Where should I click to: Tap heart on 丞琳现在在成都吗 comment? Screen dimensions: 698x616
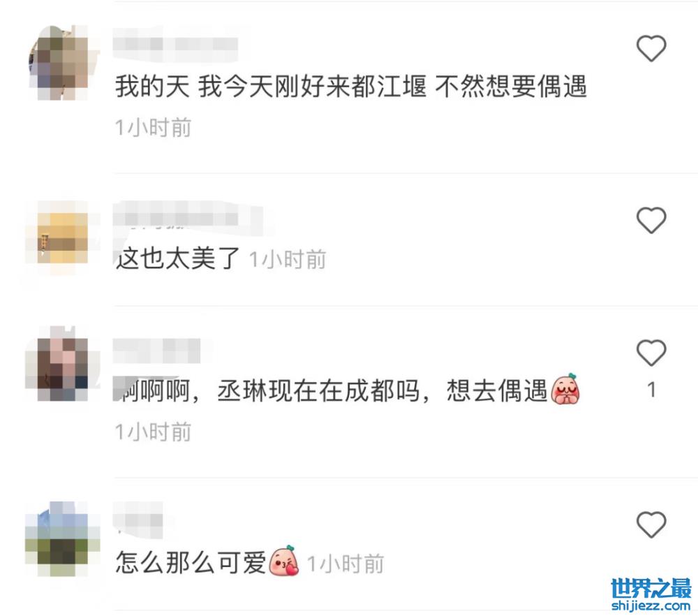point(651,353)
